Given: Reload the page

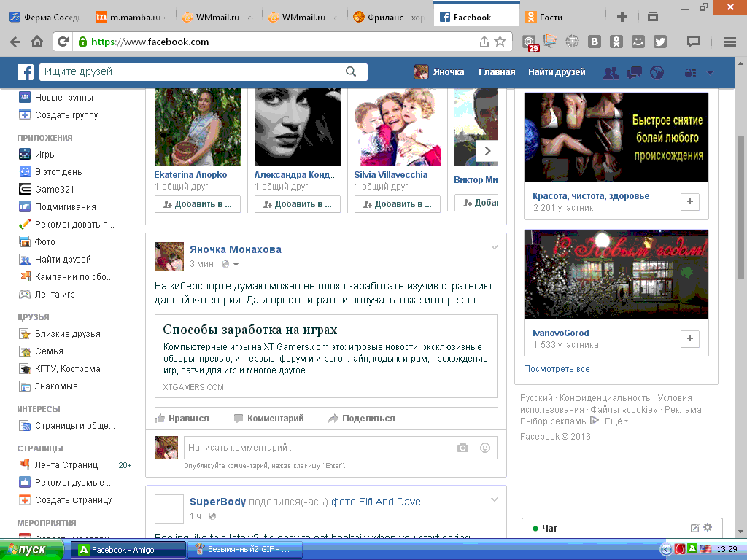Looking at the screenshot, I should click(x=63, y=42).
